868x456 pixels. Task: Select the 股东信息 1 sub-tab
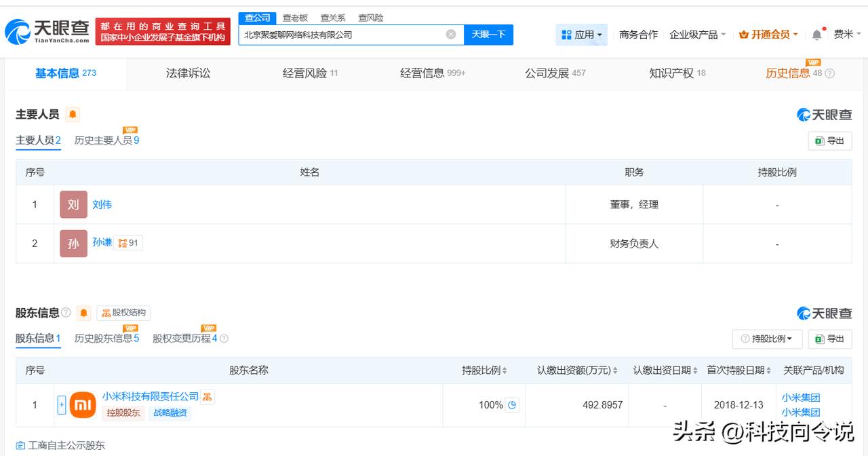point(39,339)
